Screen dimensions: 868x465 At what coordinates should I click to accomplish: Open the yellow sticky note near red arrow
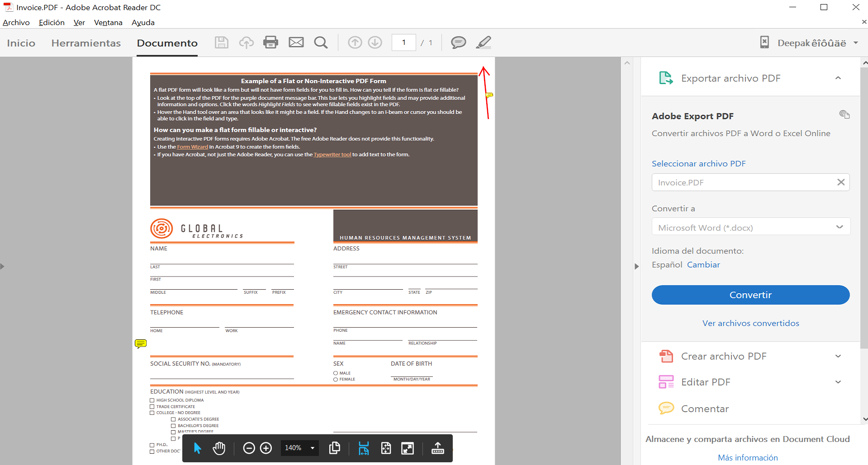pos(489,95)
